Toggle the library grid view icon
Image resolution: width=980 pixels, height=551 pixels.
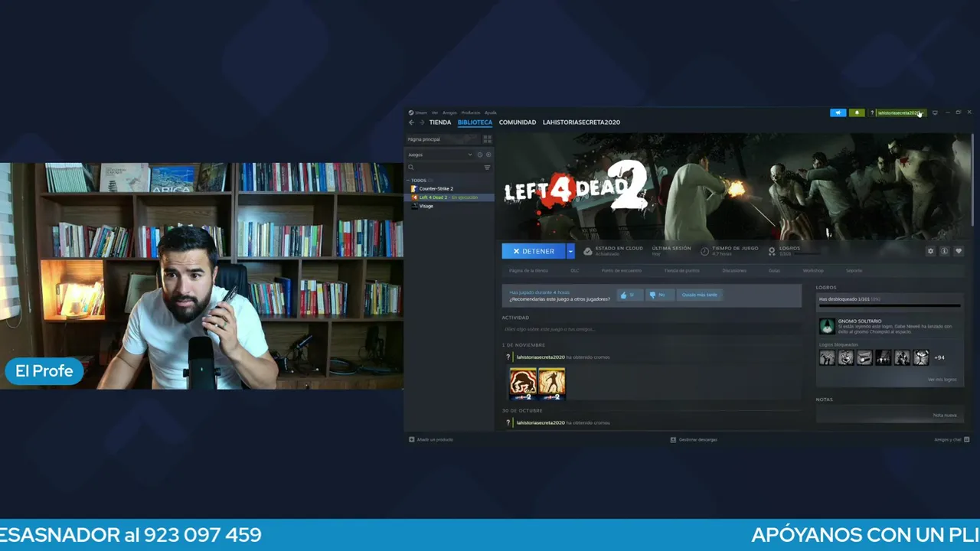(x=487, y=139)
